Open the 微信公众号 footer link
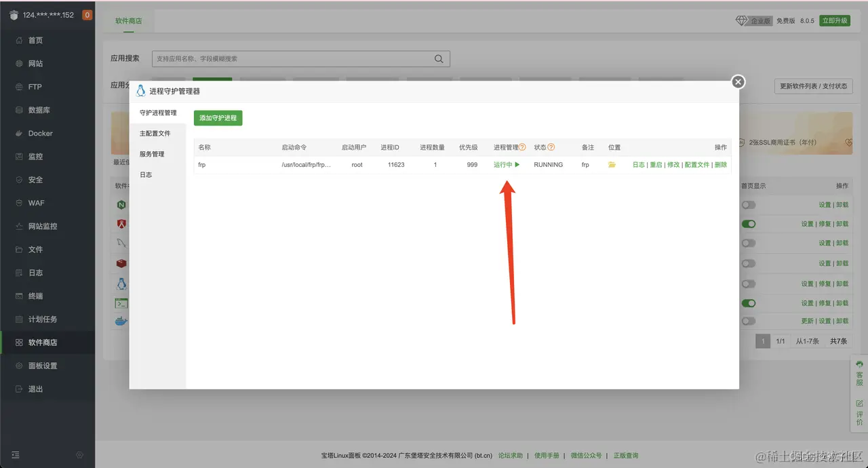The height and width of the screenshot is (468, 868). 587,456
